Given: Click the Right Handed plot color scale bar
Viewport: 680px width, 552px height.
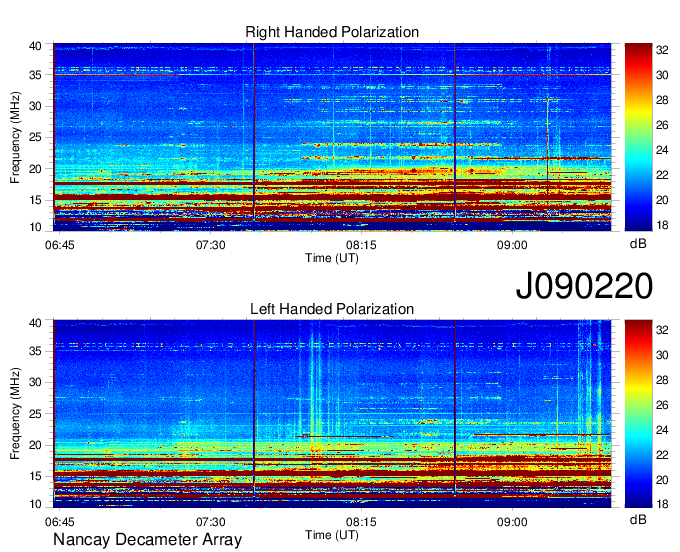Looking at the screenshot, I should point(638,137).
